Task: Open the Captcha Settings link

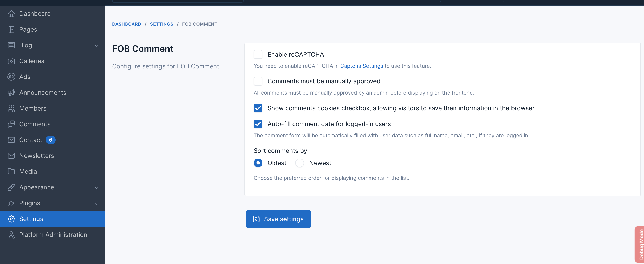Action: [x=361, y=66]
